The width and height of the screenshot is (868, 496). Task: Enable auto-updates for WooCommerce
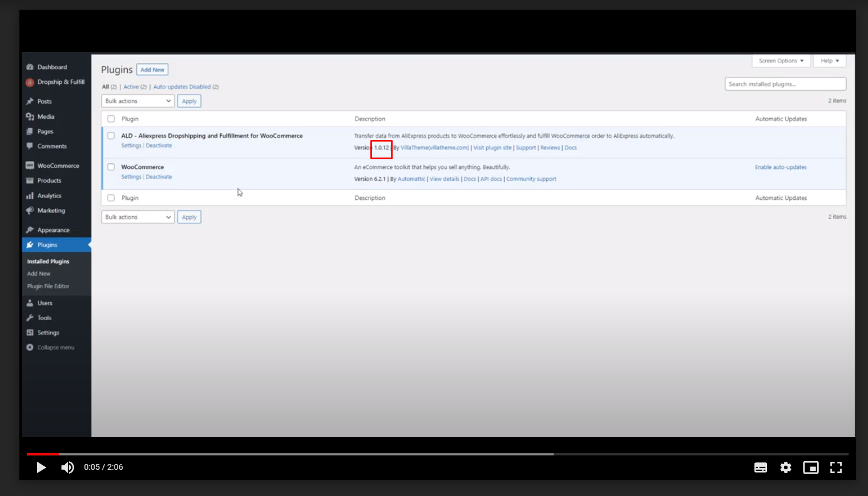click(781, 167)
